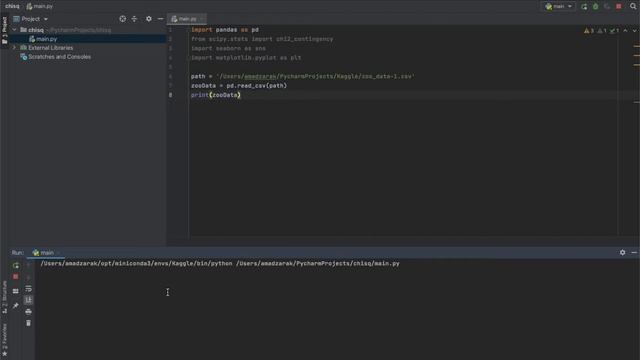Click the zooData = pd.read_csv(path) line
The height and width of the screenshot is (360, 640).
(239, 86)
